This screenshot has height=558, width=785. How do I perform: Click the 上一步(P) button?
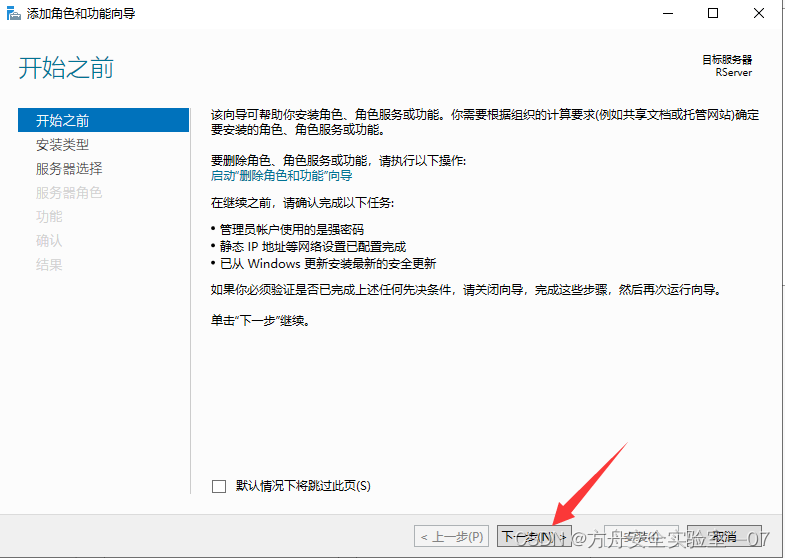tap(452, 537)
